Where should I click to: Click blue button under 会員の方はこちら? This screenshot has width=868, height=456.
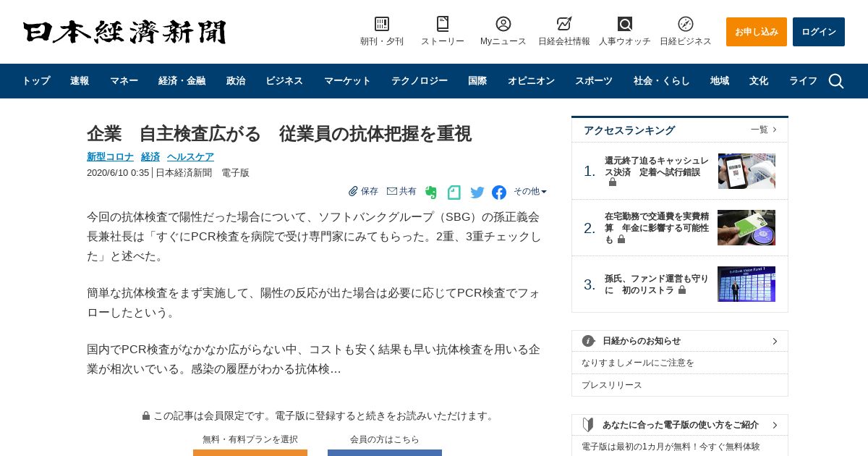pyautogui.click(x=385, y=452)
